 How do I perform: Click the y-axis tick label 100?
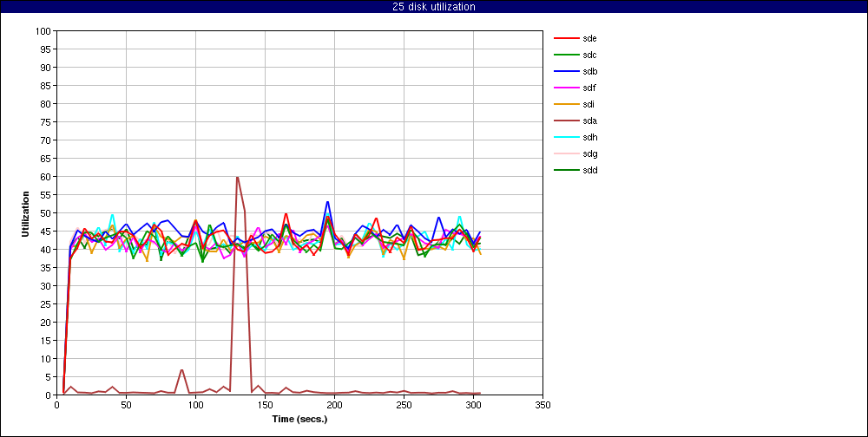(x=45, y=31)
